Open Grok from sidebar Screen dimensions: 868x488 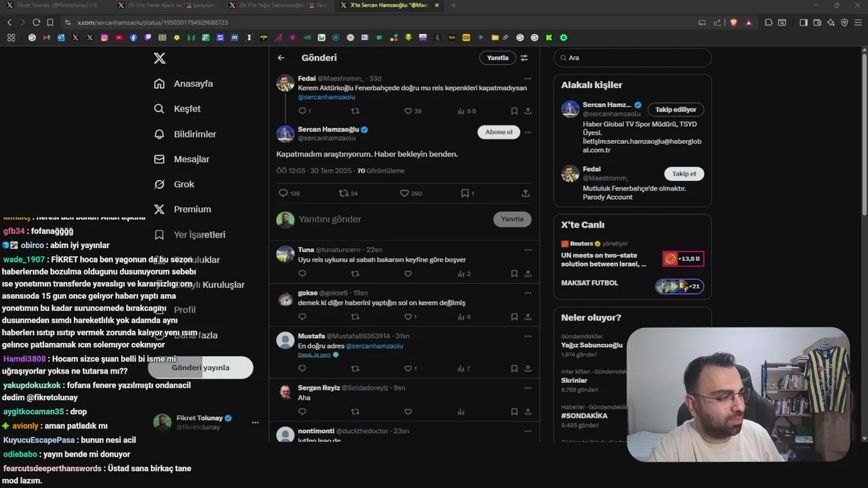click(174, 184)
